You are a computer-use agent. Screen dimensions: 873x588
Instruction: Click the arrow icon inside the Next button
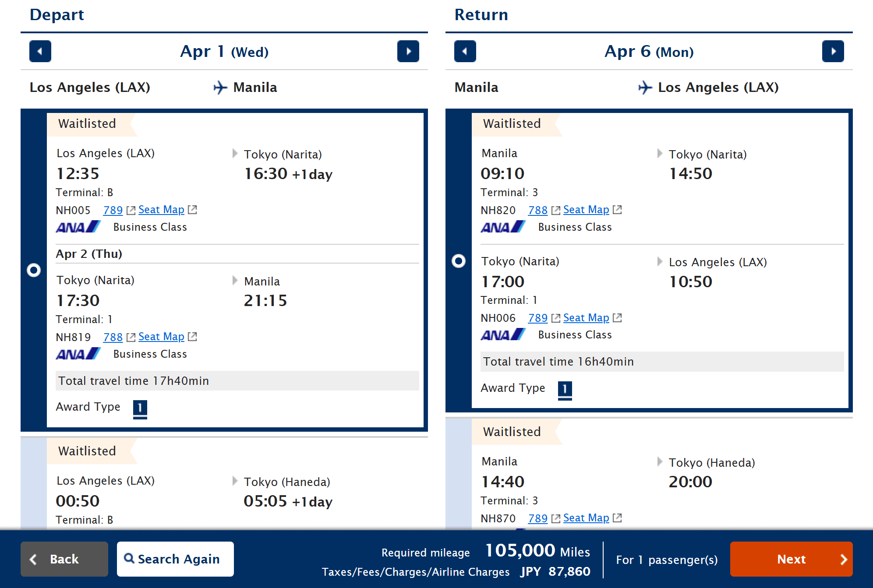tap(843, 559)
